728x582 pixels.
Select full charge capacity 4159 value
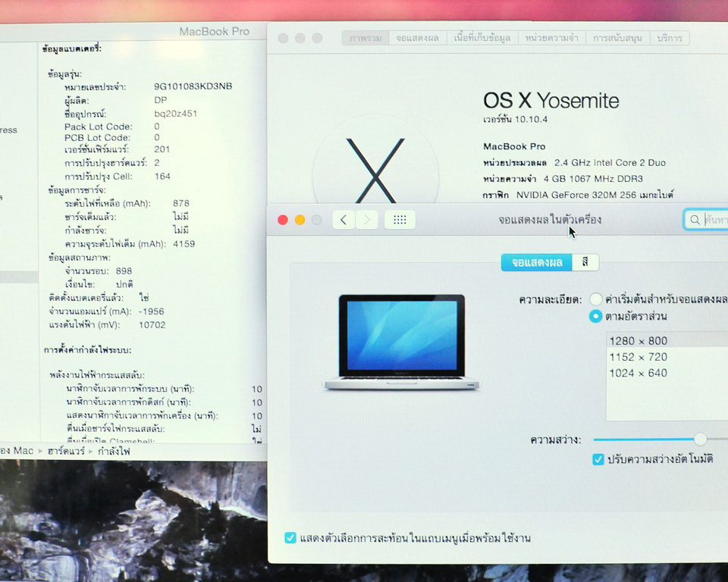click(184, 244)
